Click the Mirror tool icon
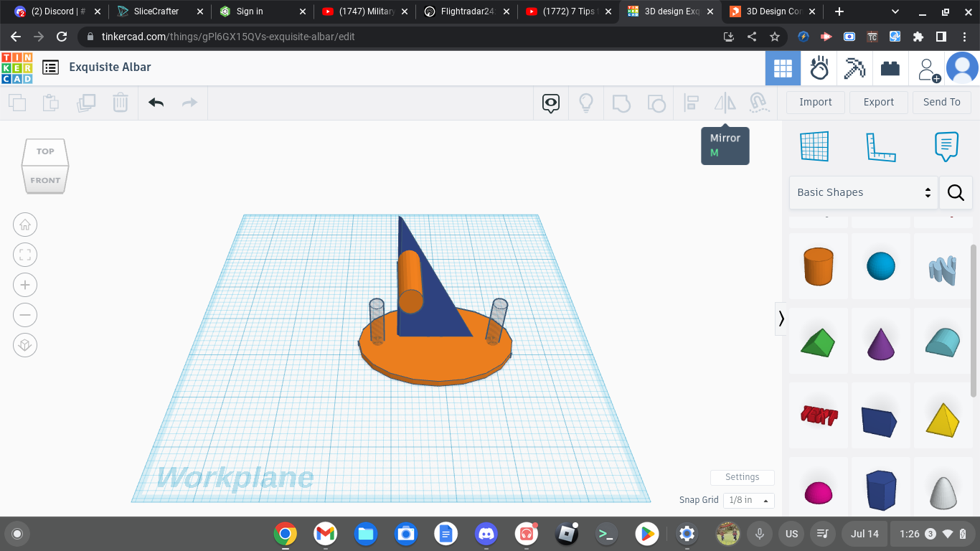The height and width of the screenshot is (551, 980). coord(725,103)
